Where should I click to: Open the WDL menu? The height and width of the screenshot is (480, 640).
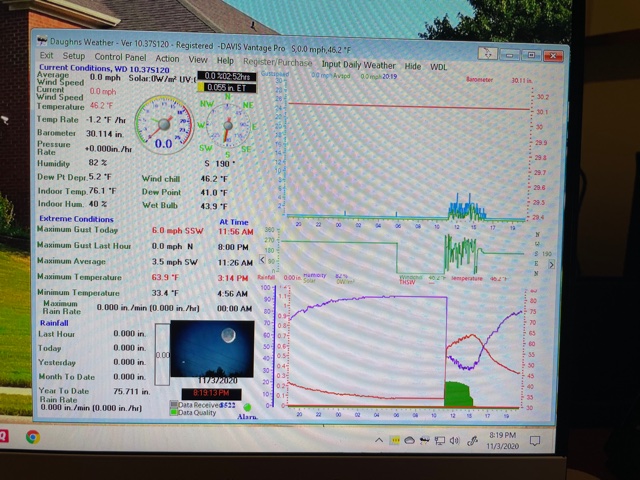tap(438, 67)
